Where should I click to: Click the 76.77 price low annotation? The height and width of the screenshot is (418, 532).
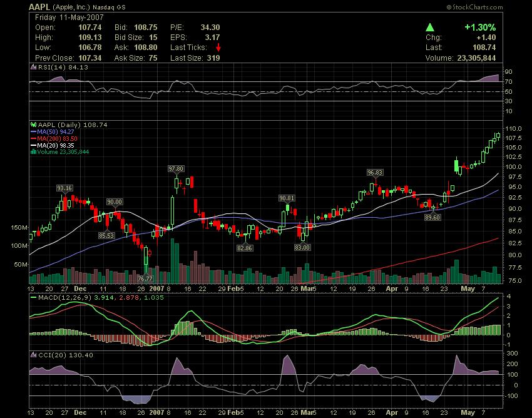pyautogui.click(x=145, y=278)
